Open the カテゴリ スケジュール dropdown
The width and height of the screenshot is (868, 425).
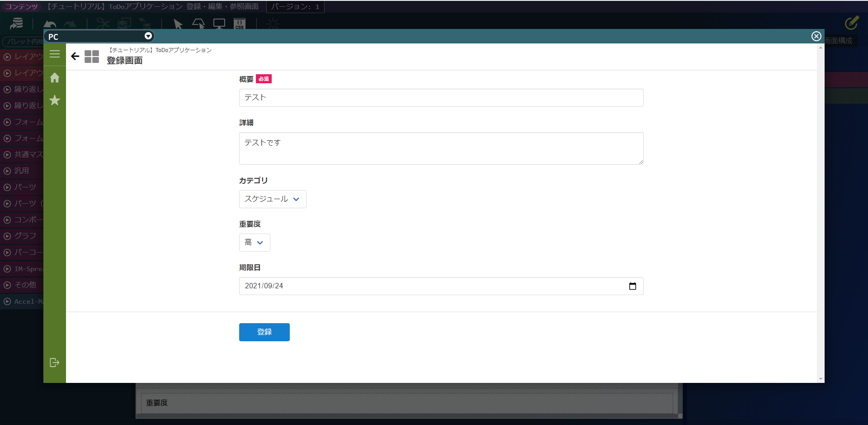[273, 199]
